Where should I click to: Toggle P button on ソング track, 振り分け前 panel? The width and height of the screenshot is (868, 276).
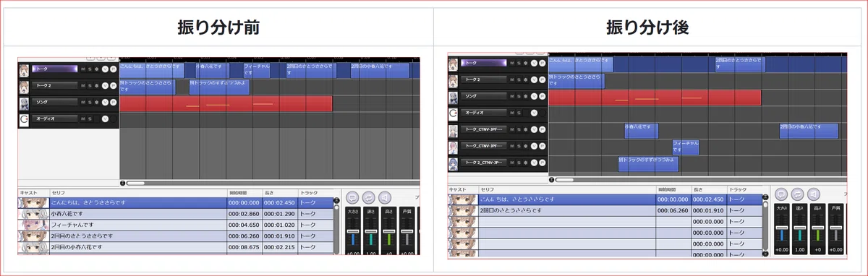point(113,102)
